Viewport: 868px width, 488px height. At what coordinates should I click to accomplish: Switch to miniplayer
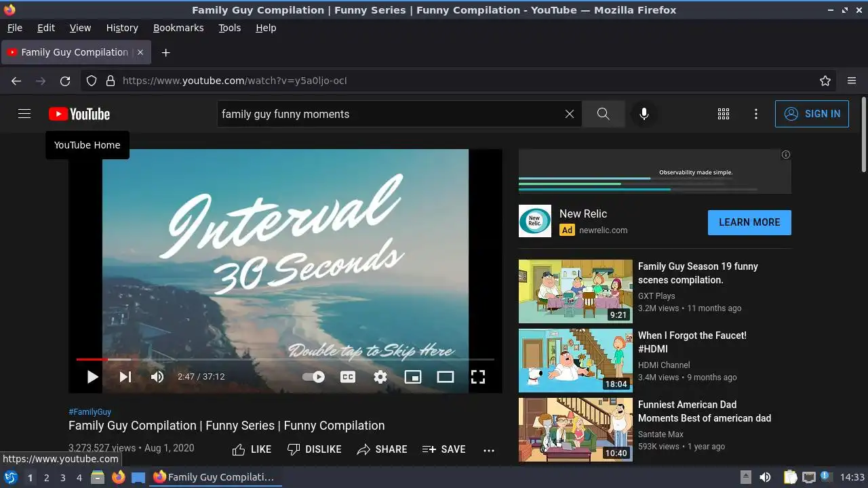click(x=413, y=377)
